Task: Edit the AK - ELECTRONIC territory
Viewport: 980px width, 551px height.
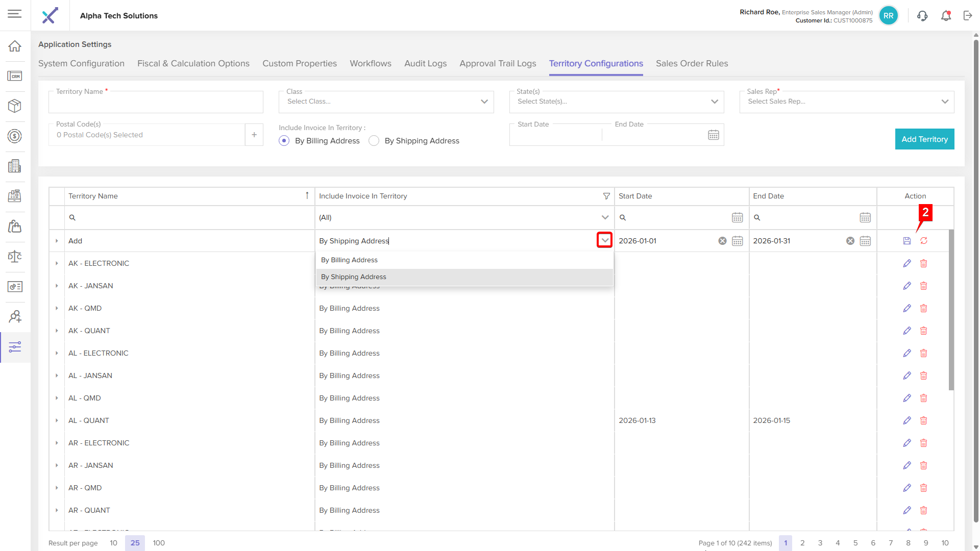Action: (906, 263)
